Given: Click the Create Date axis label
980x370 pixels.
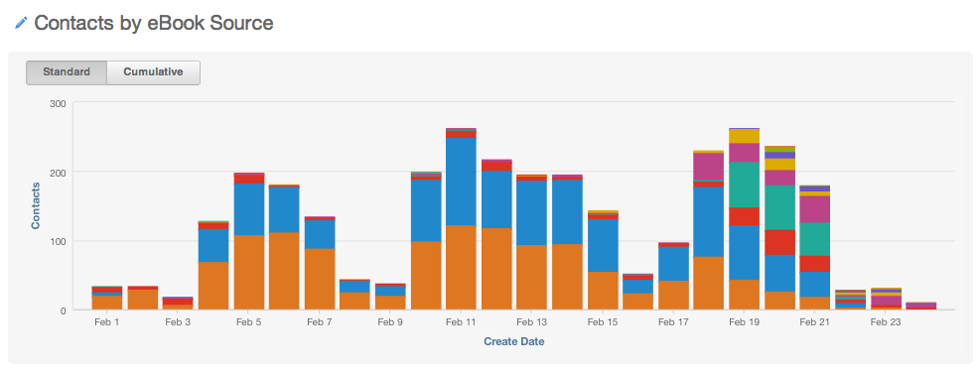Looking at the screenshot, I should click(513, 342).
